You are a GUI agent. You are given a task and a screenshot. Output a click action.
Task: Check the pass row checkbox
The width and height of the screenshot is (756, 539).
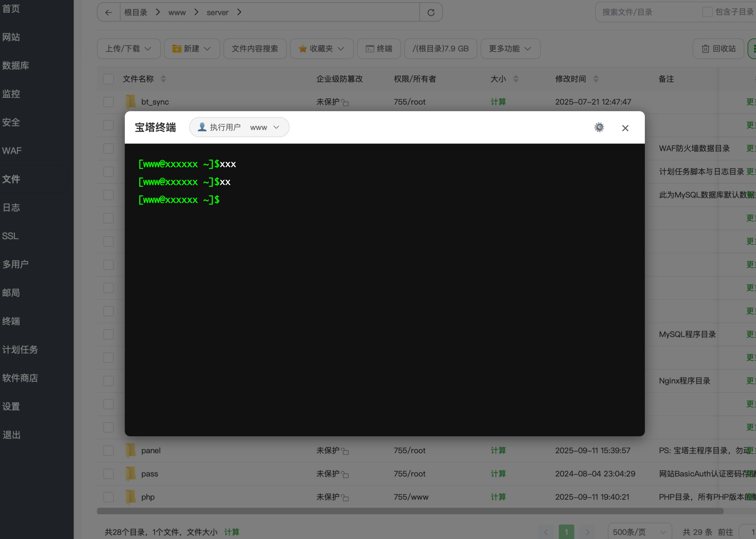pos(109,474)
